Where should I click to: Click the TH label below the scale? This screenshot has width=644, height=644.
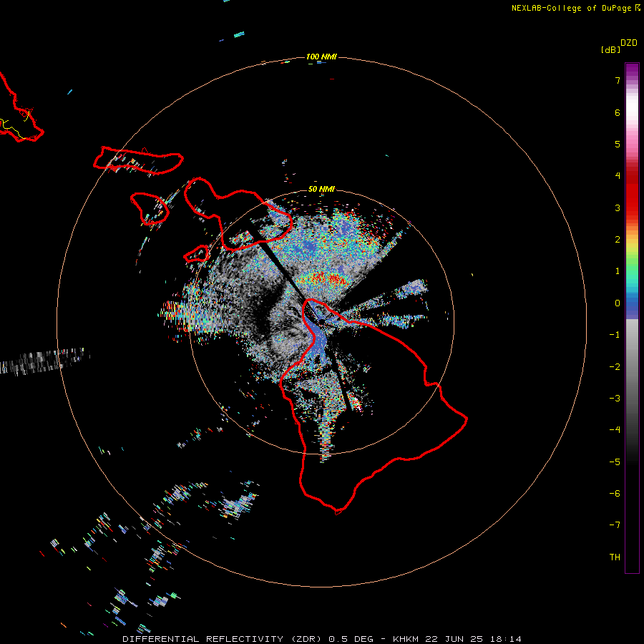615,557
